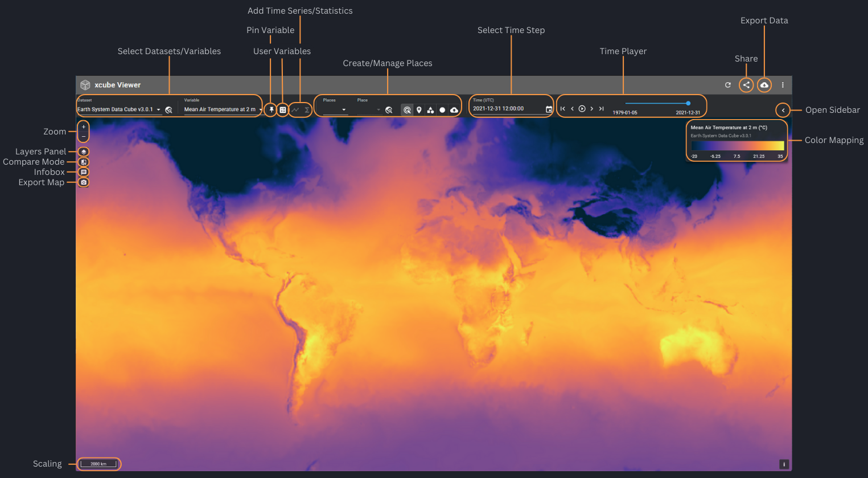
Task: Click the Export Data cloud download icon
Action: pyautogui.click(x=764, y=85)
